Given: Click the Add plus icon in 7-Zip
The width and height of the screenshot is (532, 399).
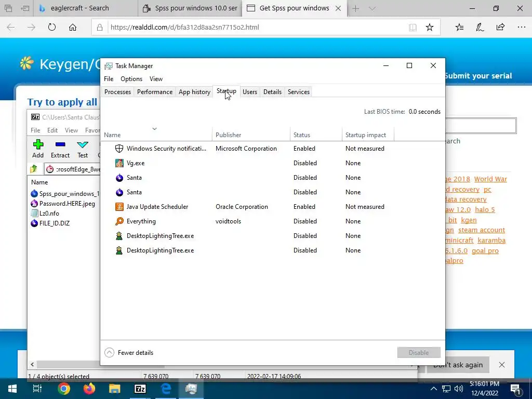Looking at the screenshot, I should 38,144.
